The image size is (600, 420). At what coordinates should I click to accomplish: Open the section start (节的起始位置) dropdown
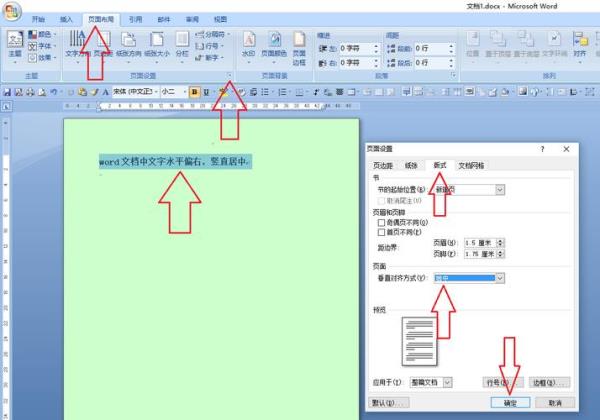pos(527,189)
